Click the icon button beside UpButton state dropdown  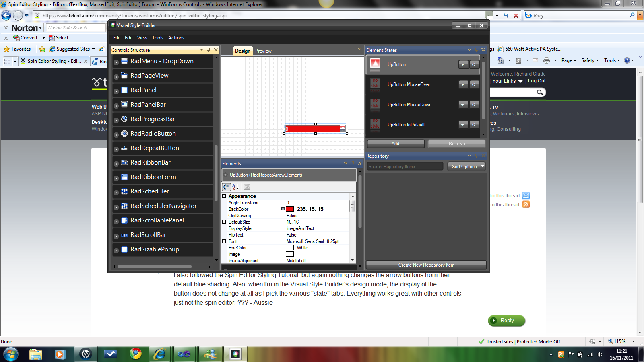pyautogui.click(x=474, y=64)
